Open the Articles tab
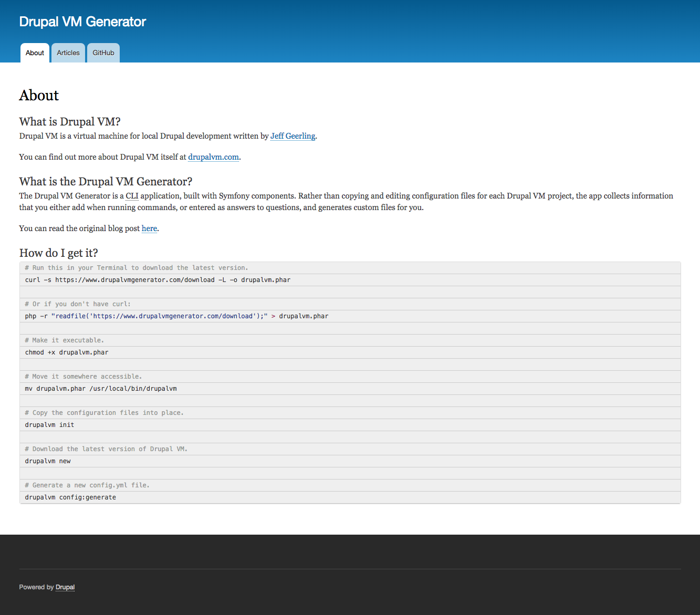The height and width of the screenshot is (615, 700). coord(68,53)
